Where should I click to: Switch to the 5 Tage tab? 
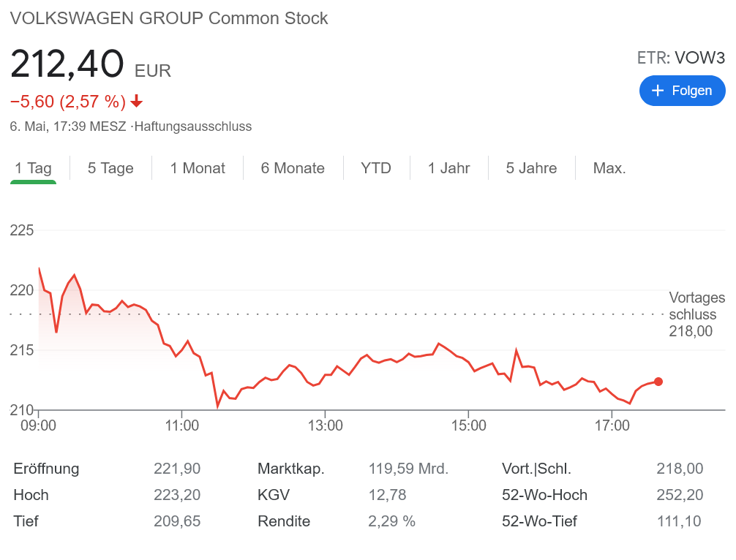click(110, 168)
